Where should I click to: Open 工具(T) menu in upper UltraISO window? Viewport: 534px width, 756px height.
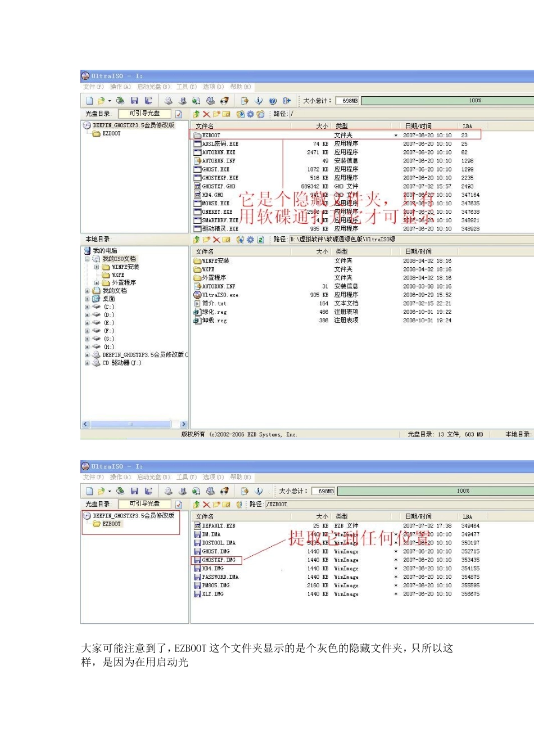(186, 87)
